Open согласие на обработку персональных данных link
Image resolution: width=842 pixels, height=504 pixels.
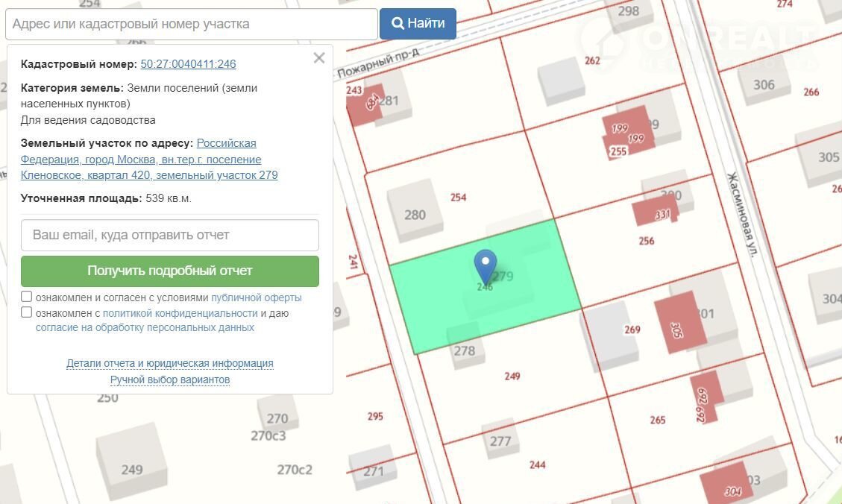point(145,327)
